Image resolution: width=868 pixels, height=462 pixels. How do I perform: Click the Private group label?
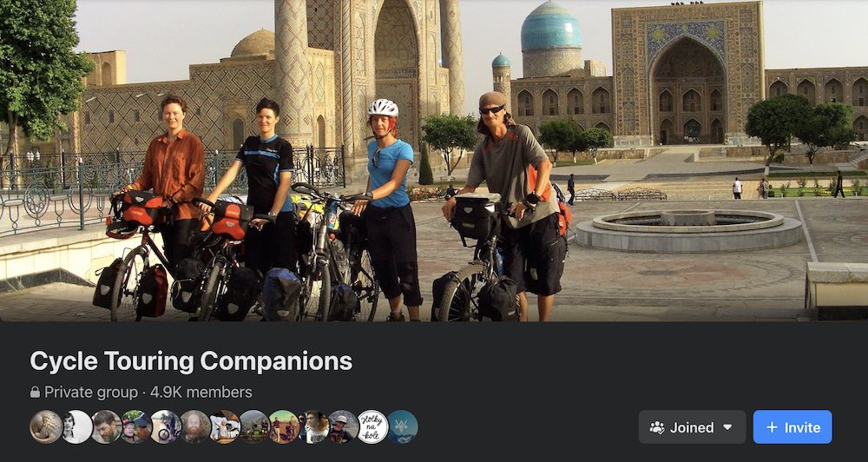click(x=91, y=393)
